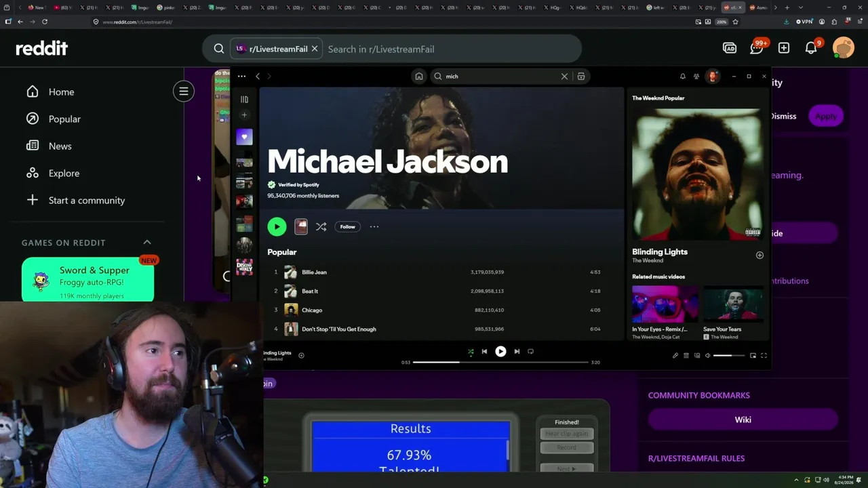Open Spotify Browse icon
Viewport: 868px width, 488px height.
[x=581, y=77]
